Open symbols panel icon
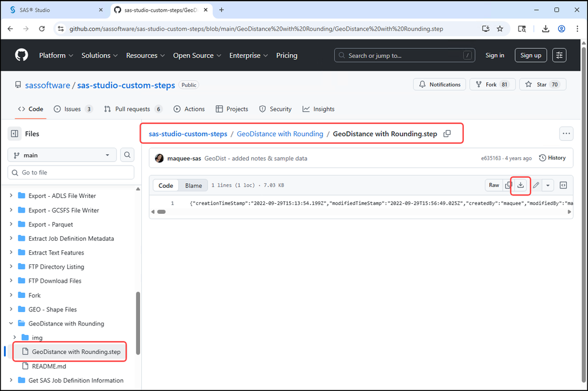The width and height of the screenshot is (588, 391). click(x=563, y=185)
